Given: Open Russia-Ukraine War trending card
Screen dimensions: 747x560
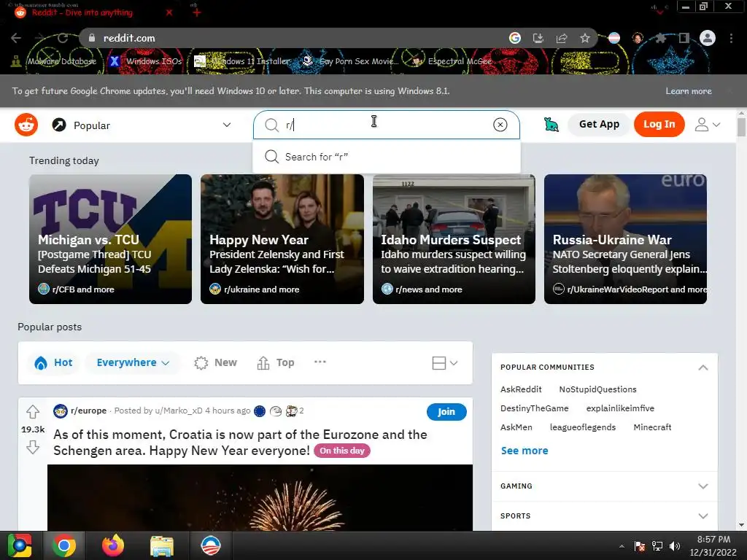Looking at the screenshot, I should [x=625, y=239].
